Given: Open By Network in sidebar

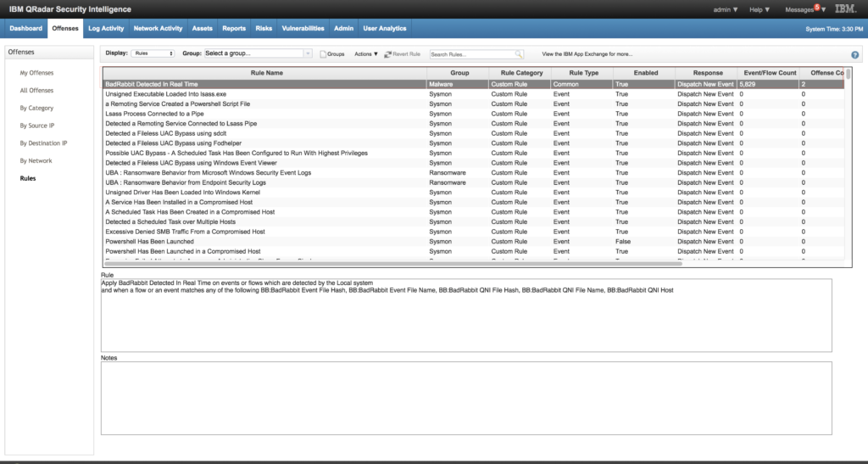Looking at the screenshot, I should click(x=36, y=161).
